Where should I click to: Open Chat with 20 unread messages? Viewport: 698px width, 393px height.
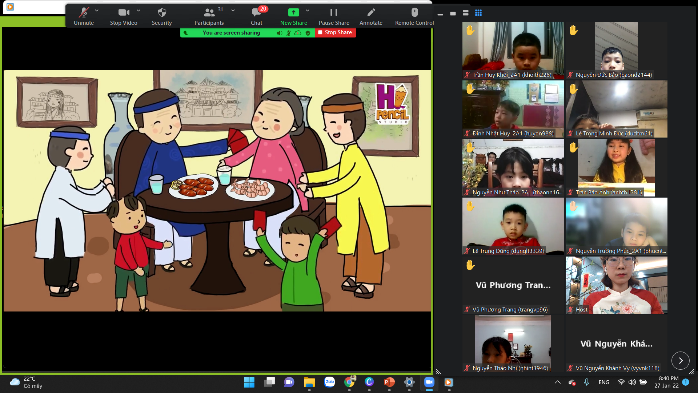tap(256, 16)
